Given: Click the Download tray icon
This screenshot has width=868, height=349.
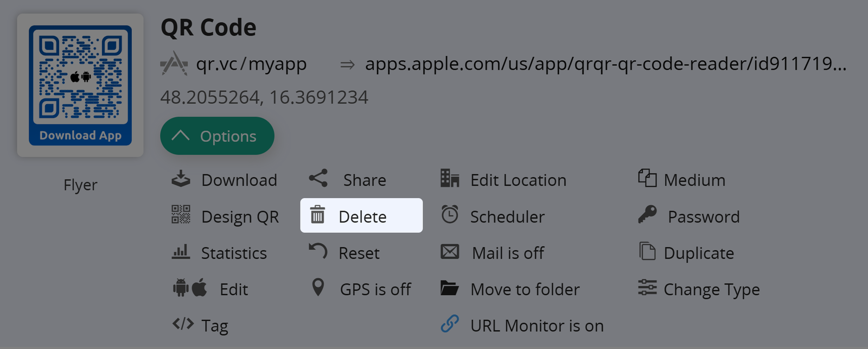Looking at the screenshot, I should [181, 179].
